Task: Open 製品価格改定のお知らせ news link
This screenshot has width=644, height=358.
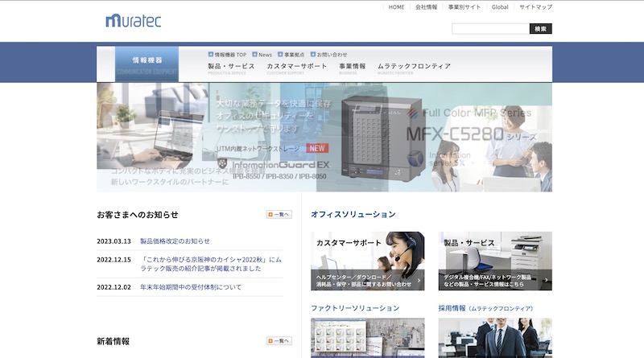Action: [x=175, y=241]
